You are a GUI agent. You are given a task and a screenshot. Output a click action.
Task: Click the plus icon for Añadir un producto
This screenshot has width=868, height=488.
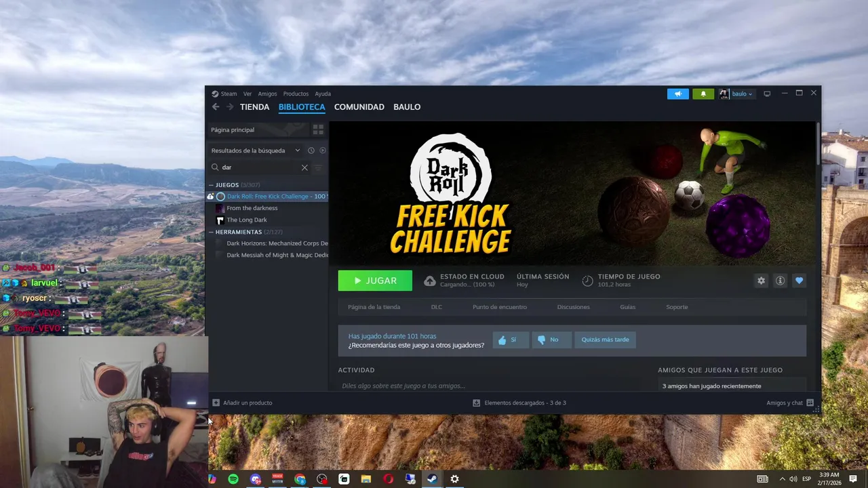(x=216, y=403)
